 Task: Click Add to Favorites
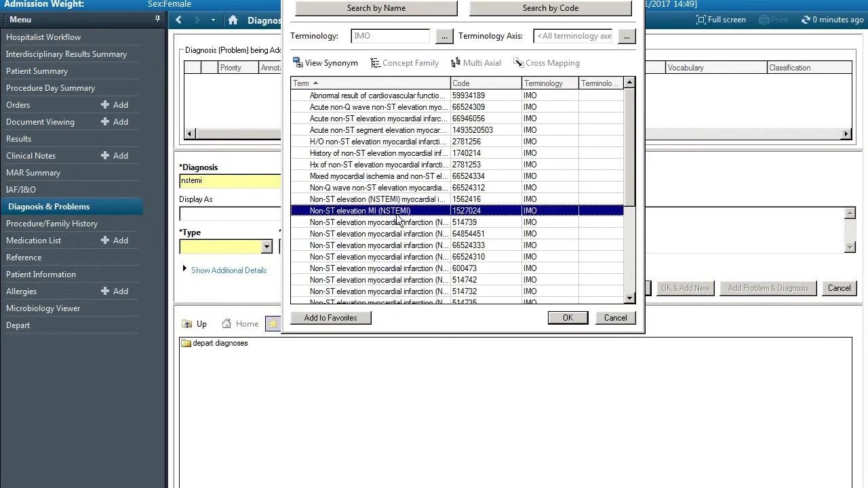330,318
